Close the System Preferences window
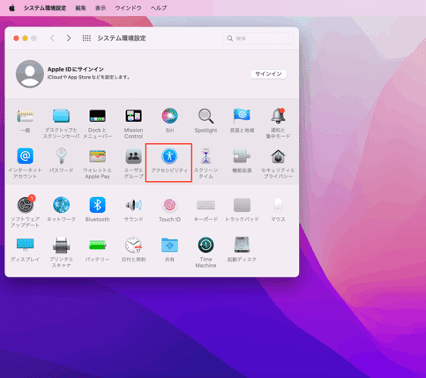The image size is (426, 378). click(16, 38)
